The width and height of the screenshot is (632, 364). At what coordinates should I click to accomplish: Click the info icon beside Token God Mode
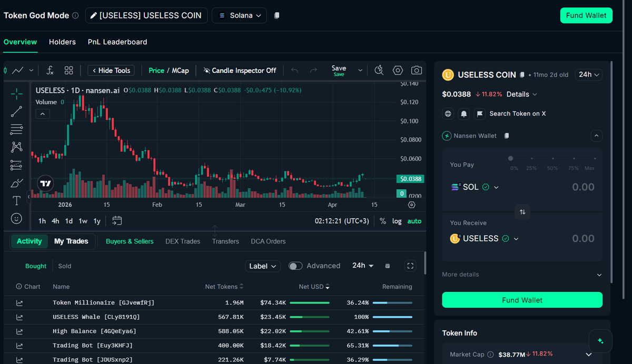tap(75, 16)
